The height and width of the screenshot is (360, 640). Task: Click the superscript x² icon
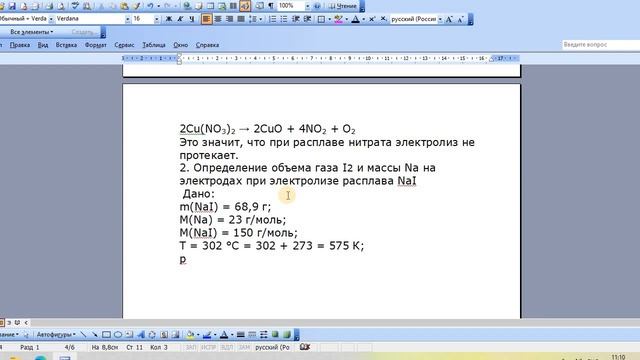pyautogui.click(x=372, y=19)
